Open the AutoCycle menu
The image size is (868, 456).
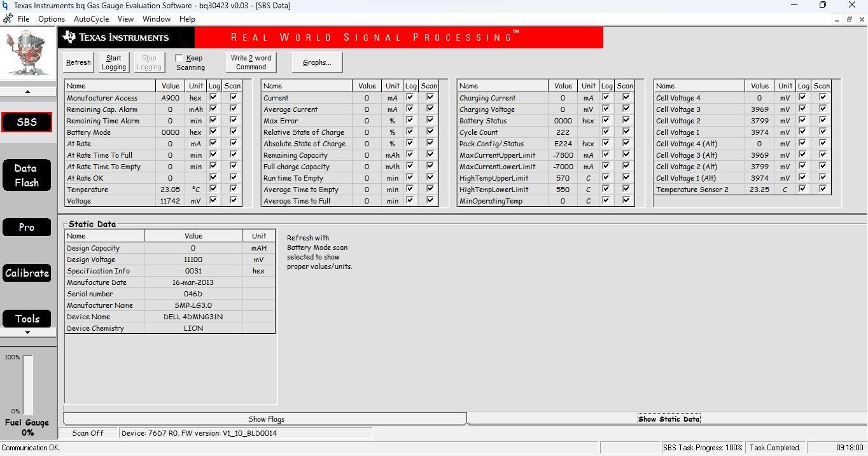click(x=91, y=19)
